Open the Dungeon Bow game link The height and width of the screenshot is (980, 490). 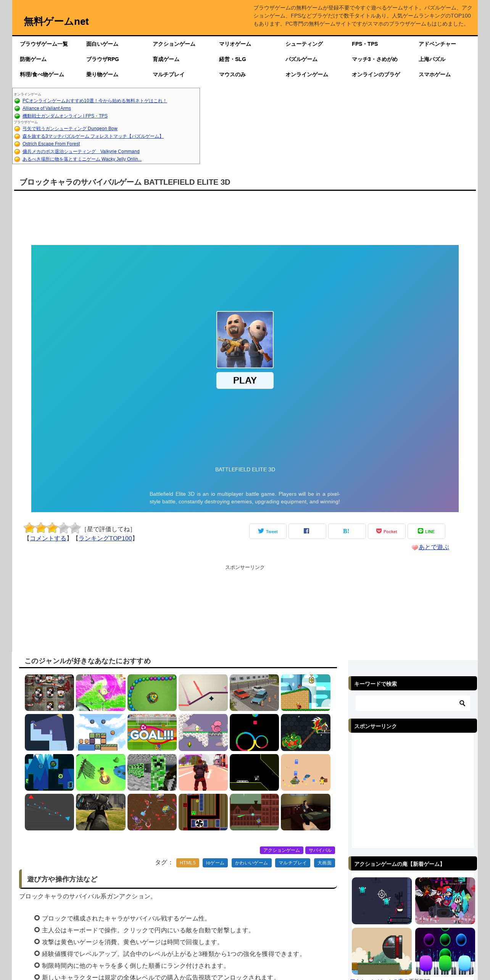(70, 129)
